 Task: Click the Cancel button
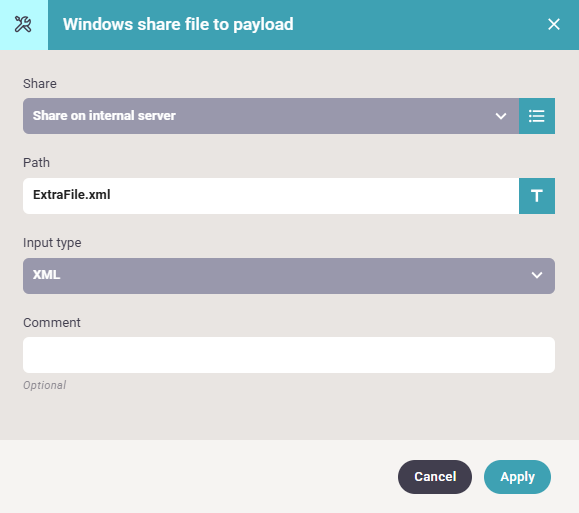pyautogui.click(x=435, y=477)
